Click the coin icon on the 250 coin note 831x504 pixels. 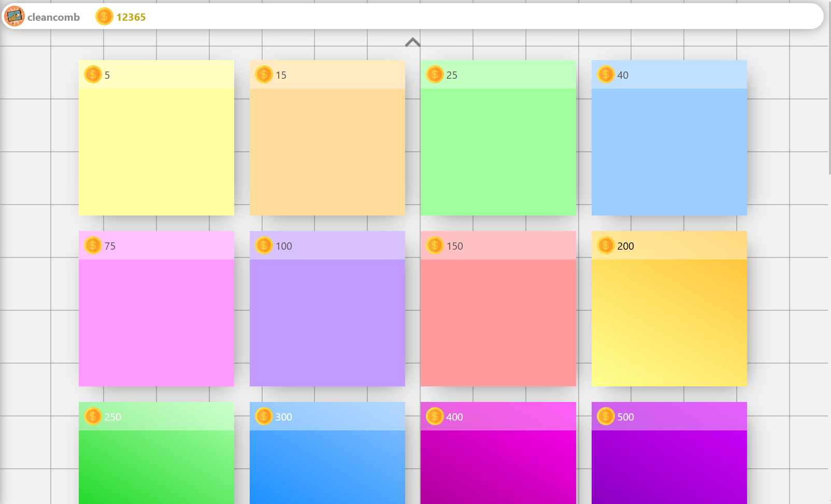click(x=93, y=416)
